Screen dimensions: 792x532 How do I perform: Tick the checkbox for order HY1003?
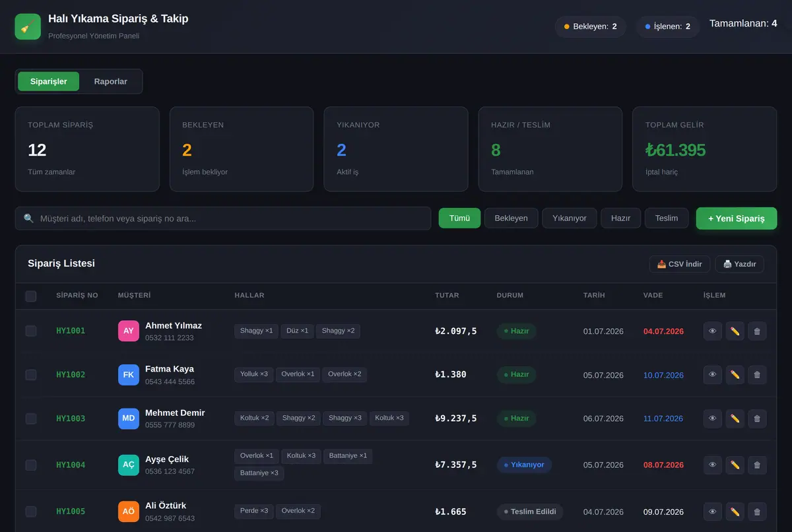(x=31, y=418)
